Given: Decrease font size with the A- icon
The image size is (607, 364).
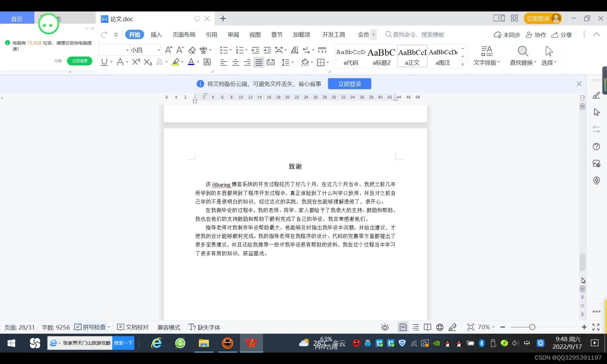Looking at the screenshot, I should (x=180, y=50).
